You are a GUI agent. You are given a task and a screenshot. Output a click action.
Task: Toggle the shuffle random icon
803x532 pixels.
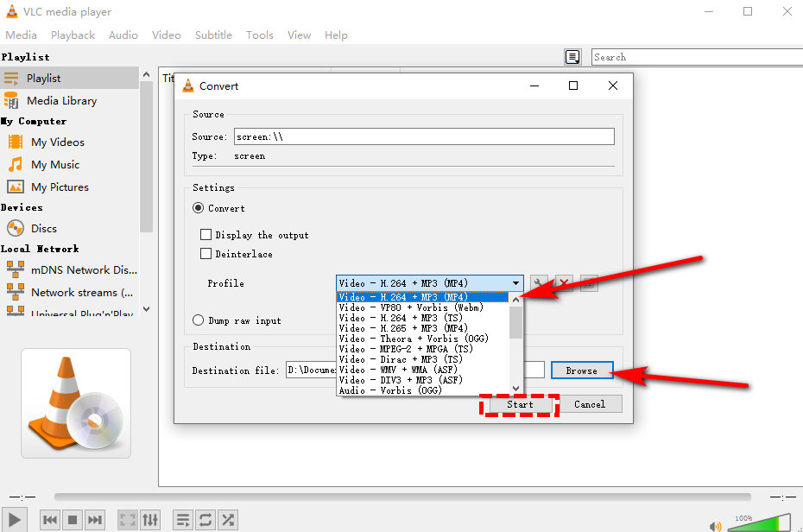click(228, 520)
